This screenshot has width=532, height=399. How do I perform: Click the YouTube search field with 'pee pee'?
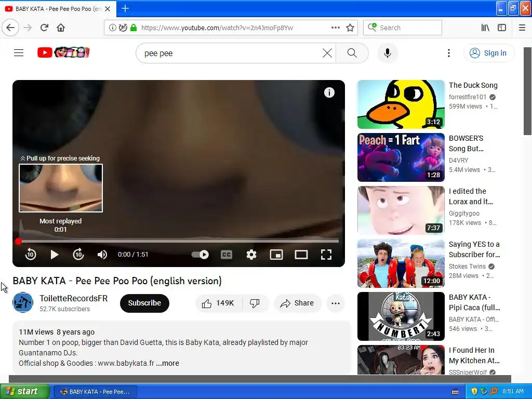231,54
